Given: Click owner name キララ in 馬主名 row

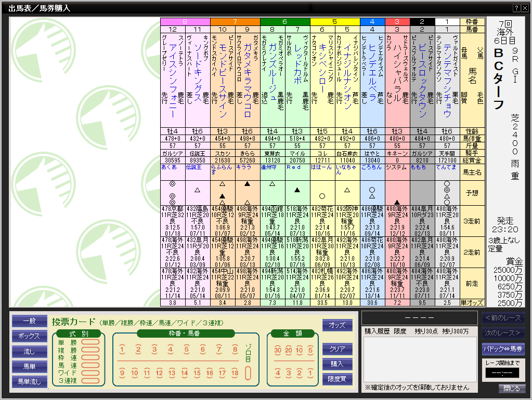Looking at the screenshot, I should (243, 167).
